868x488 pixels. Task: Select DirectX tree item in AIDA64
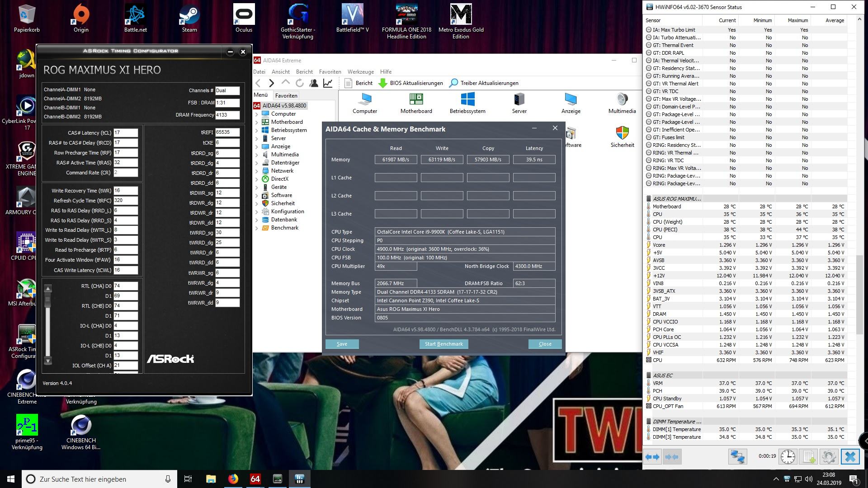(279, 179)
